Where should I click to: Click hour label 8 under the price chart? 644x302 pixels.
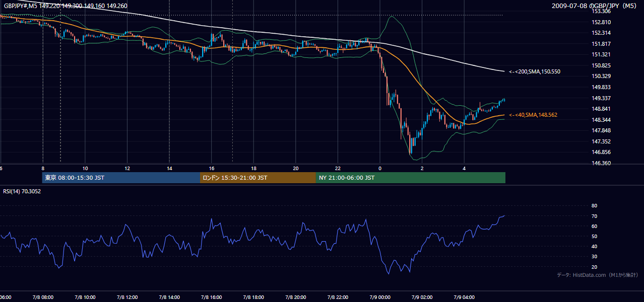point(43,169)
